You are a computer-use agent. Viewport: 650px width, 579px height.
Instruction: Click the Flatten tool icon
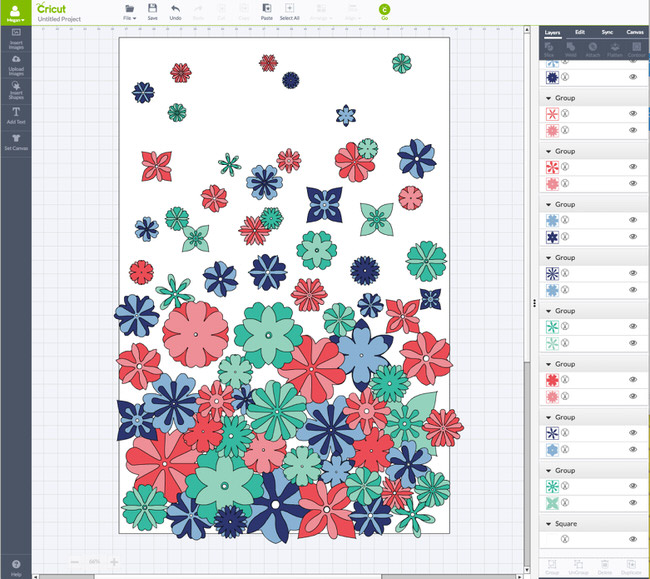615,49
